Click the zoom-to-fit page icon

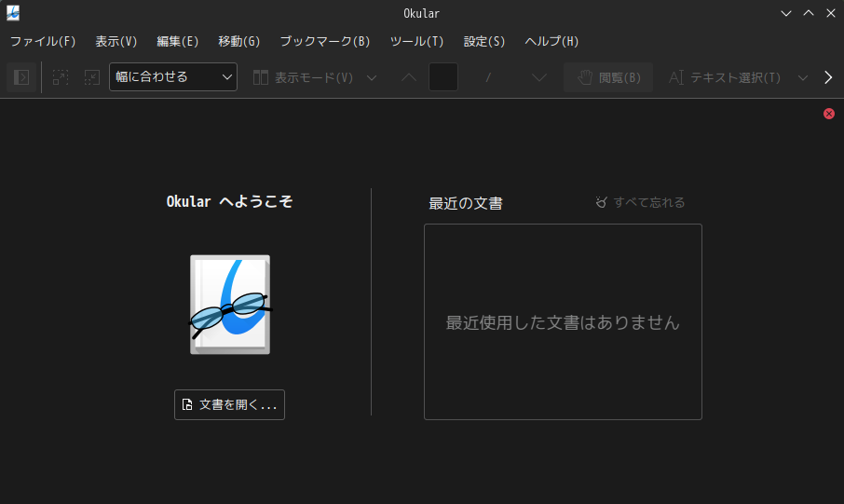(x=61, y=77)
